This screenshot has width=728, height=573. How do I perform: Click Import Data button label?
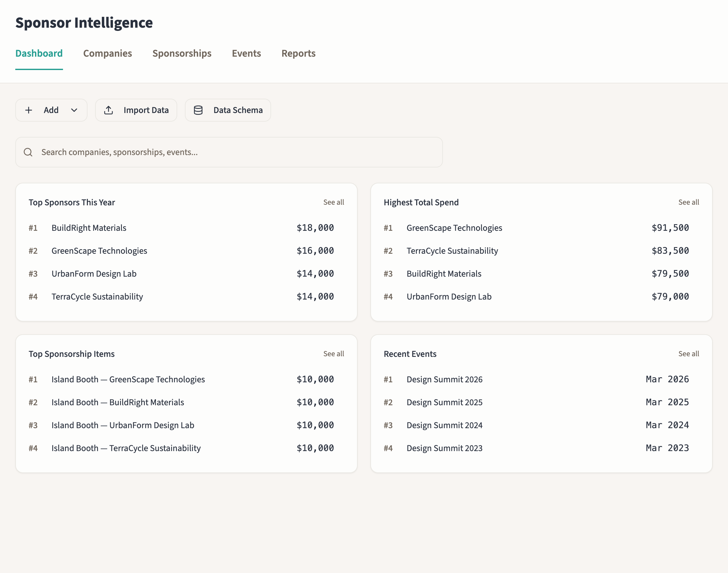[146, 110]
